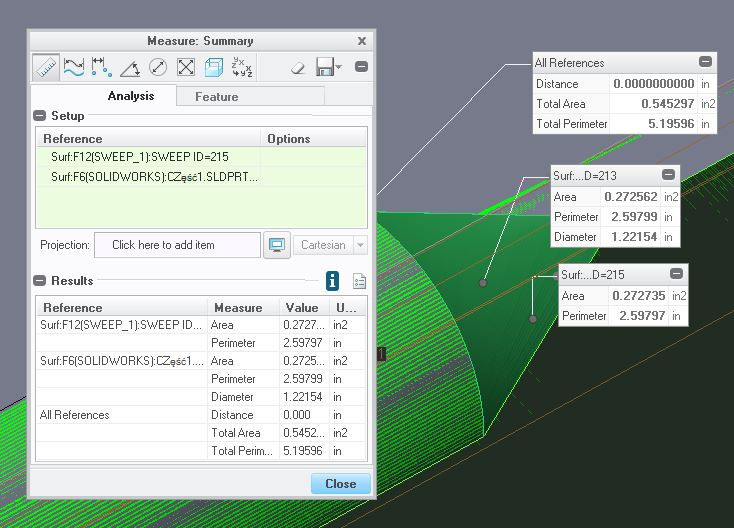The width and height of the screenshot is (734, 528).
Task: Select the Total Area 0.5452 result row
Action: (x=201, y=433)
